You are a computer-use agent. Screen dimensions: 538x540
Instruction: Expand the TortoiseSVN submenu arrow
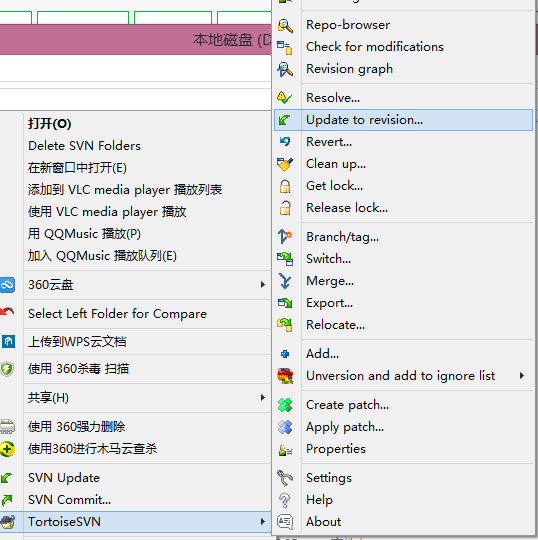(x=263, y=522)
